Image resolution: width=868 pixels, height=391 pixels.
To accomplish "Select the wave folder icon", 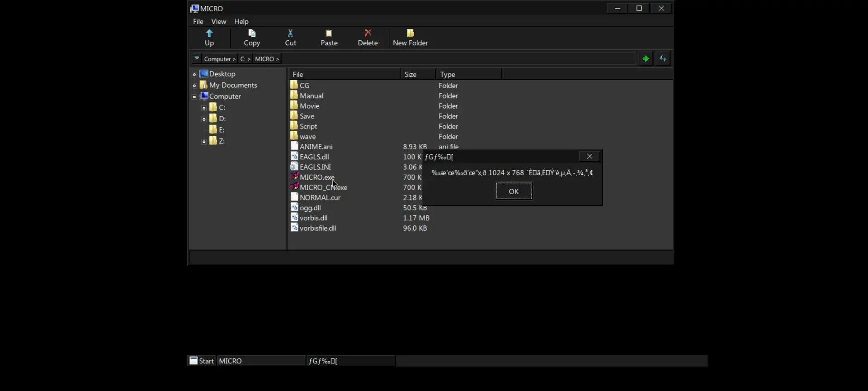I will 294,136.
